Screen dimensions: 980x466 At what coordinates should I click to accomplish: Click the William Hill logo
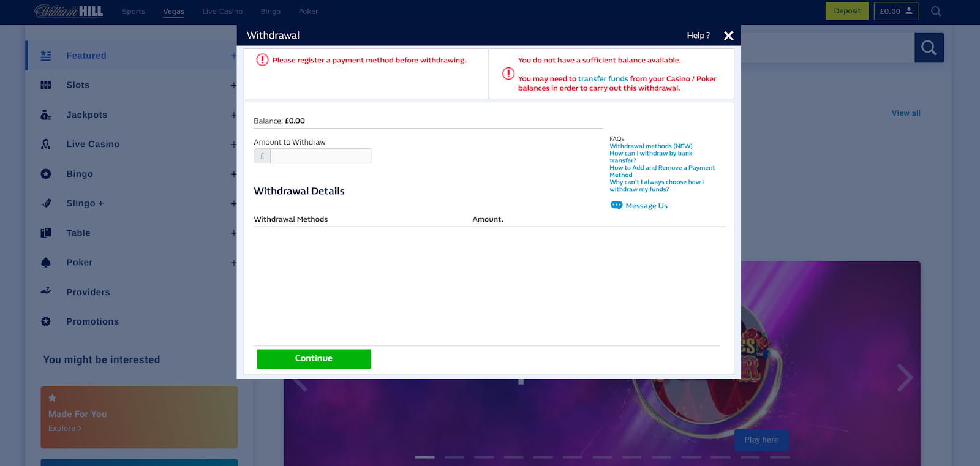(69, 11)
